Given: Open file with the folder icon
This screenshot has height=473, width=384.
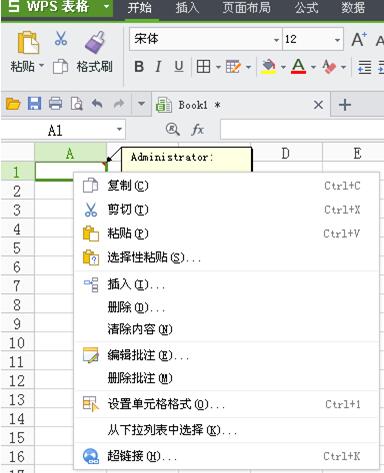Looking at the screenshot, I should [x=13, y=104].
